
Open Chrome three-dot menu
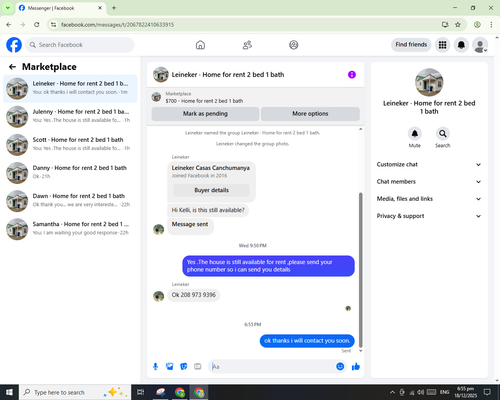pyautogui.click(x=491, y=24)
